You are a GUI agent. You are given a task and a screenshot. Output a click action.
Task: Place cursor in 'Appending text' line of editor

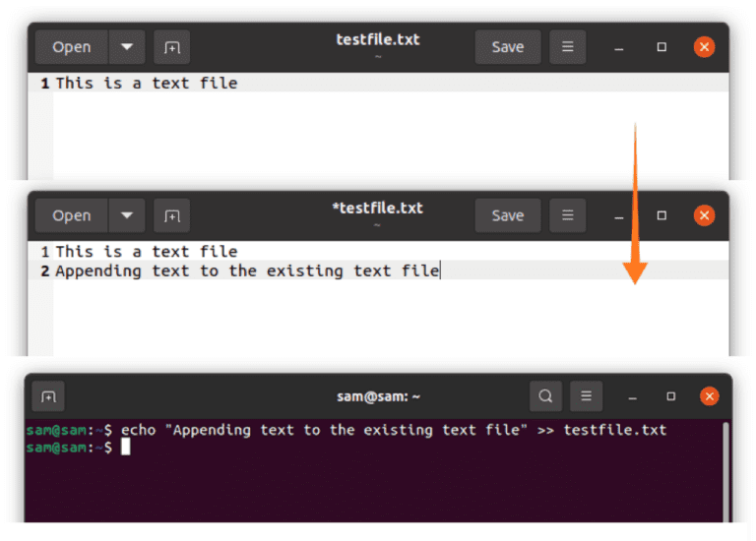coord(246,270)
